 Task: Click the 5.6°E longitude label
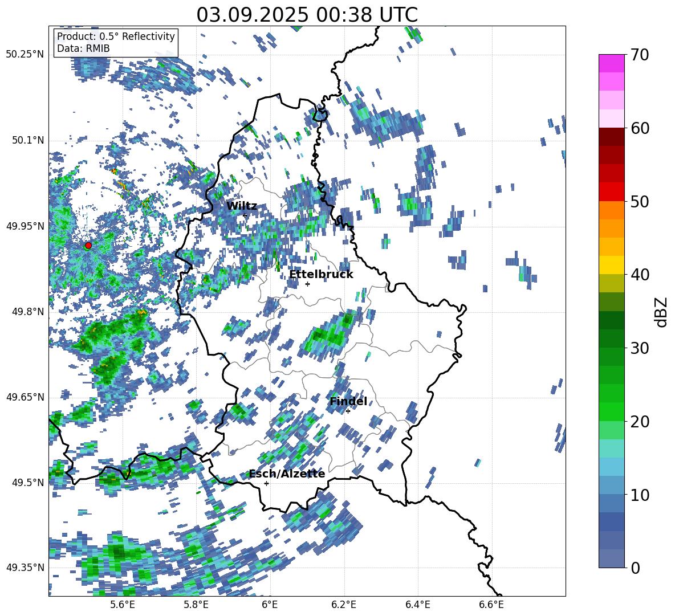(122, 605)
